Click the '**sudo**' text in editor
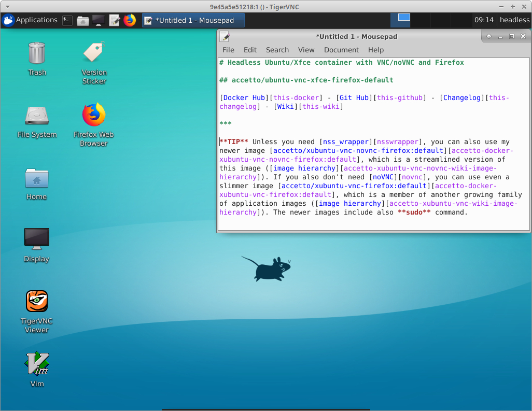The image size is (532, 411). (x=414, y=212)
